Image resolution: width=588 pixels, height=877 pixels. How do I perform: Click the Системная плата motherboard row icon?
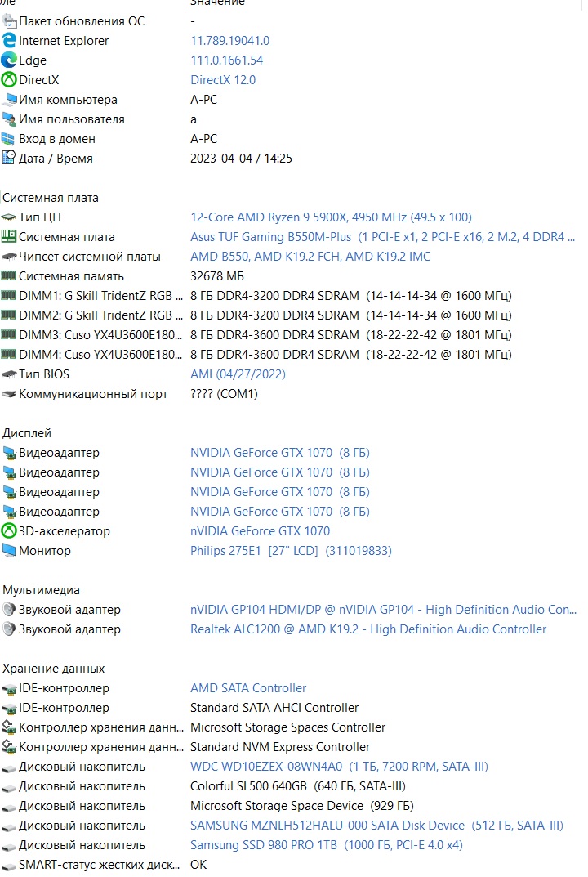[x=9, y=237]
